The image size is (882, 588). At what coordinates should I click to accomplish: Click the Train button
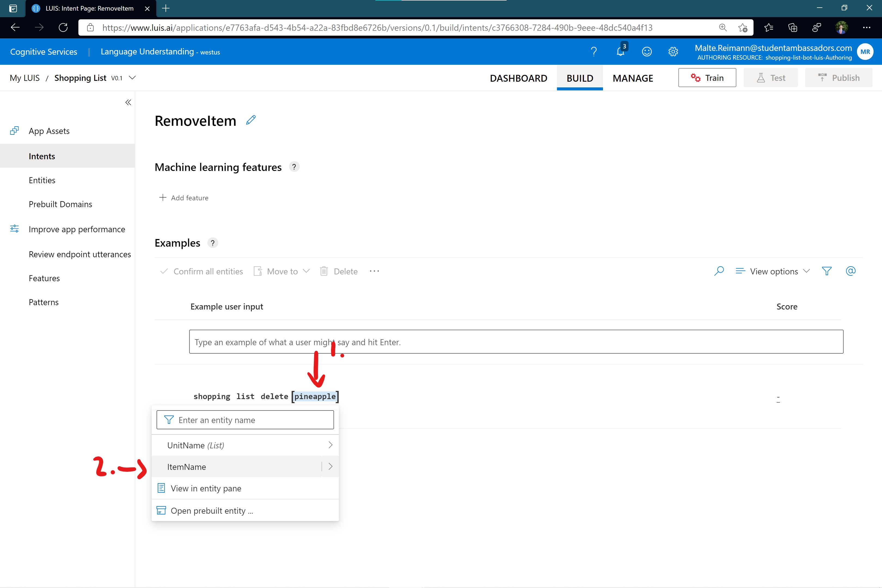(707, 78)
